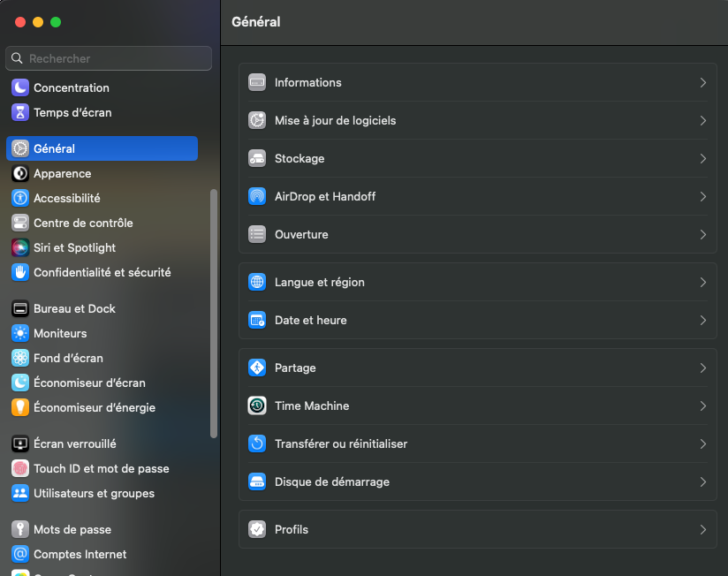
Task: Open Centre de contrôle settings
Action: [21, 223]
